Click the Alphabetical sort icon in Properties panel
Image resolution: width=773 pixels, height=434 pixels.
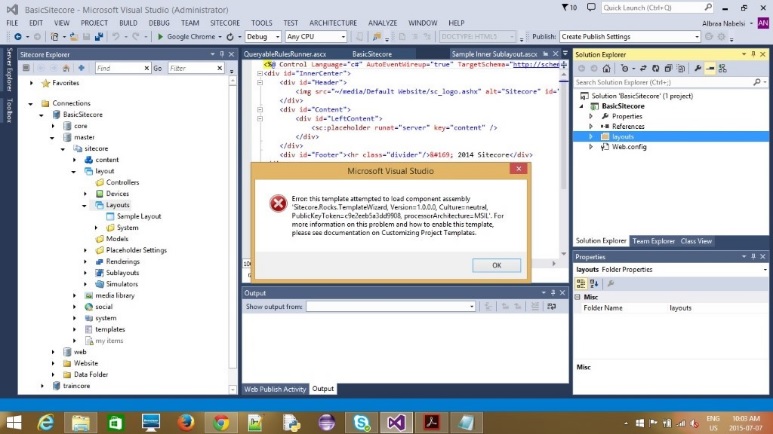click(x=594, y=284)
